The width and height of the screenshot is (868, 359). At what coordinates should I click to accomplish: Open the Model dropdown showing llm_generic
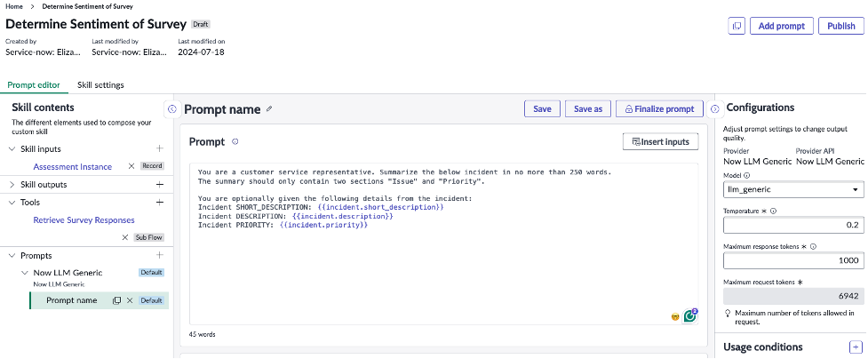[x=794, y=189]
